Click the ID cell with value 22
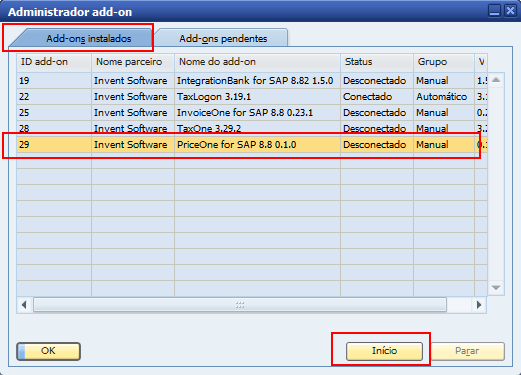Viewport: 521px width, 375px height. pyautogui.click(x=54, y=97)
